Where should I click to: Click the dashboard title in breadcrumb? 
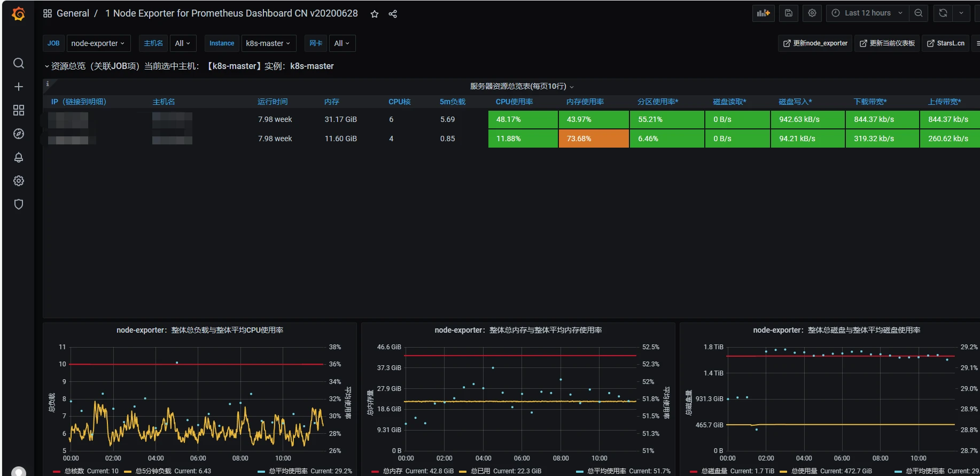pos(231,13)
